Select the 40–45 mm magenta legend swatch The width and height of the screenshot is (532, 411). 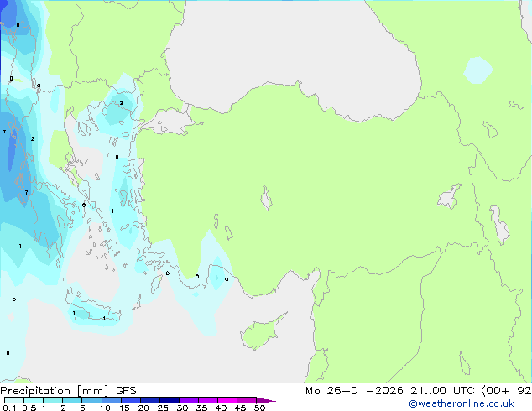[227, 400]
